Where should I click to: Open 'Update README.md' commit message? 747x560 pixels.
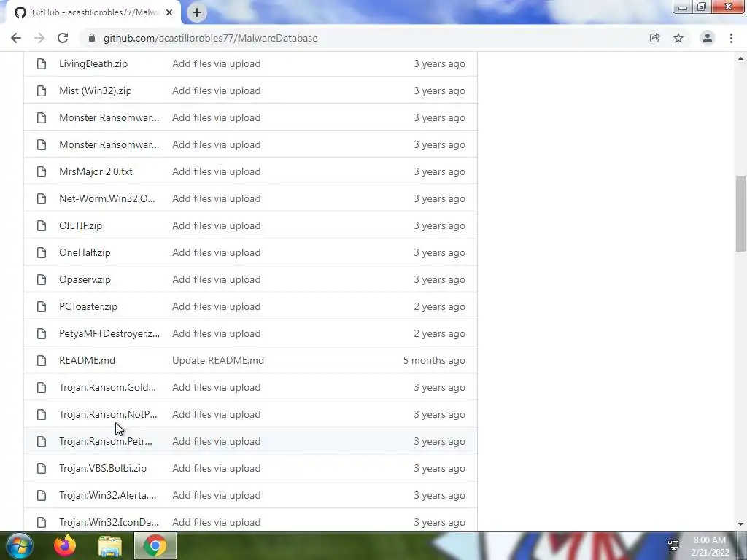coord(218,360)
